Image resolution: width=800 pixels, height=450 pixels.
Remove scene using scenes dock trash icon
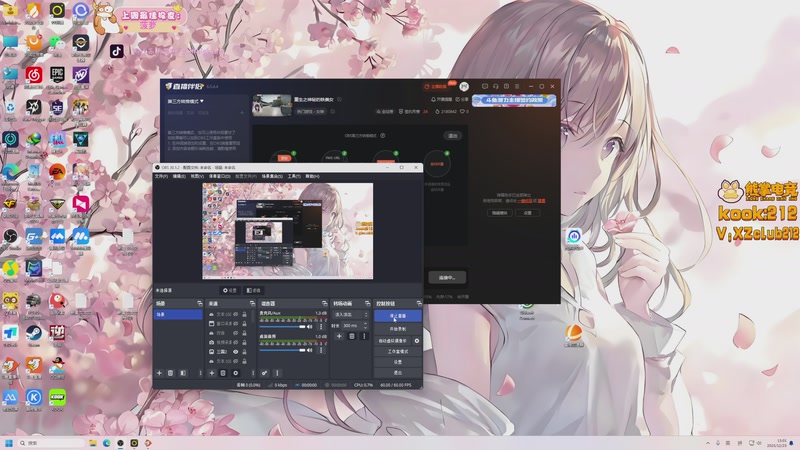[170, 373]
